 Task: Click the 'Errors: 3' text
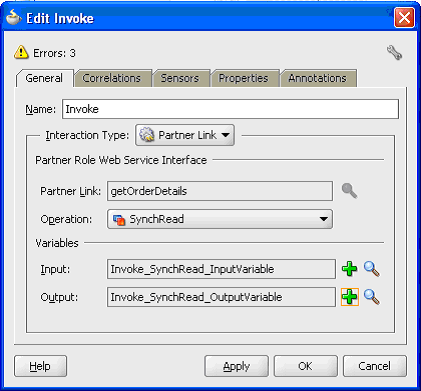tap(54, 53)
